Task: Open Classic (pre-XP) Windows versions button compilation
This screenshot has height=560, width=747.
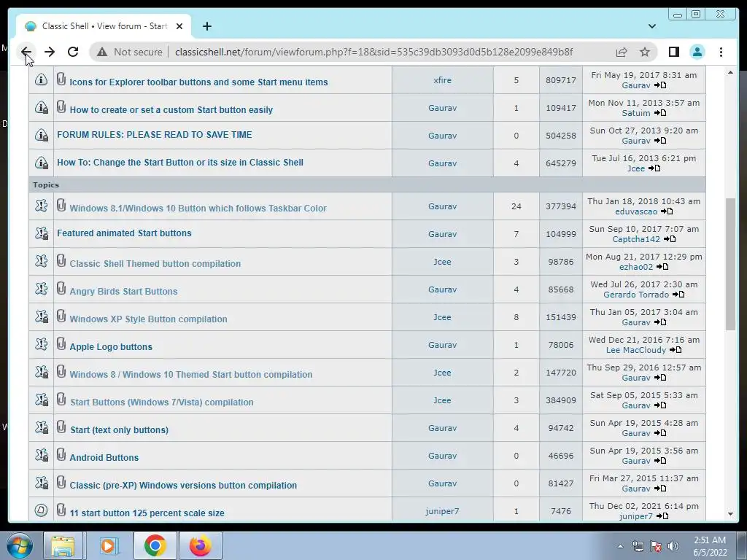Action: click(183, 485)
